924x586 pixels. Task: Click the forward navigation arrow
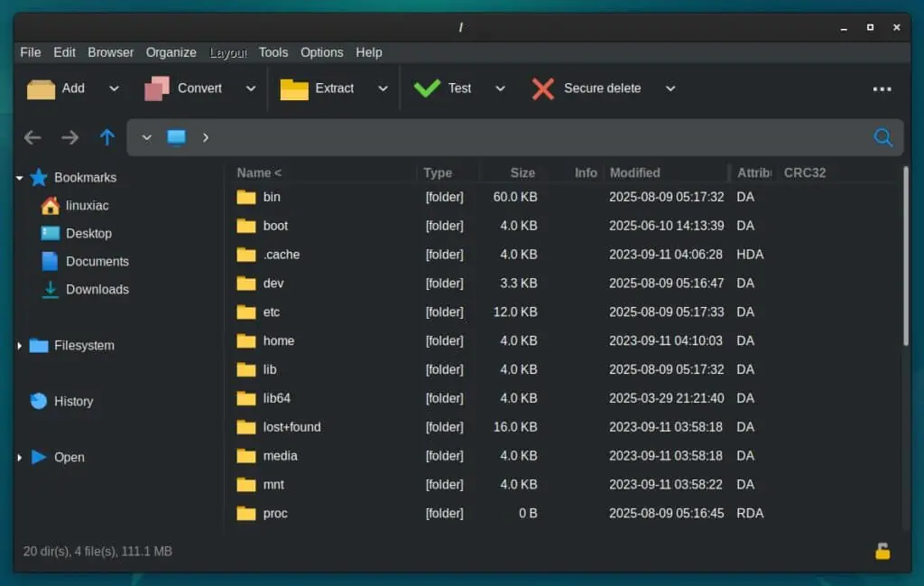(x=69, y=137)
